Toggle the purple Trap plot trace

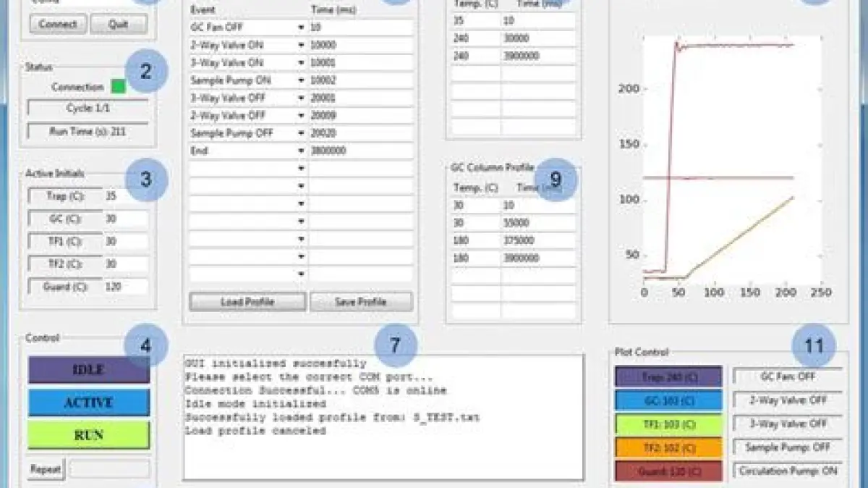tap(668, 377)
